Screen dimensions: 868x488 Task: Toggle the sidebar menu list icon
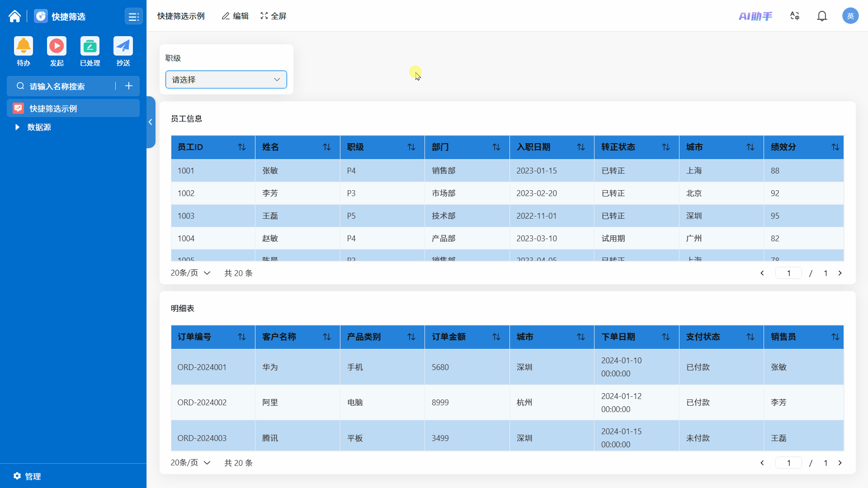tap(133, 17)
